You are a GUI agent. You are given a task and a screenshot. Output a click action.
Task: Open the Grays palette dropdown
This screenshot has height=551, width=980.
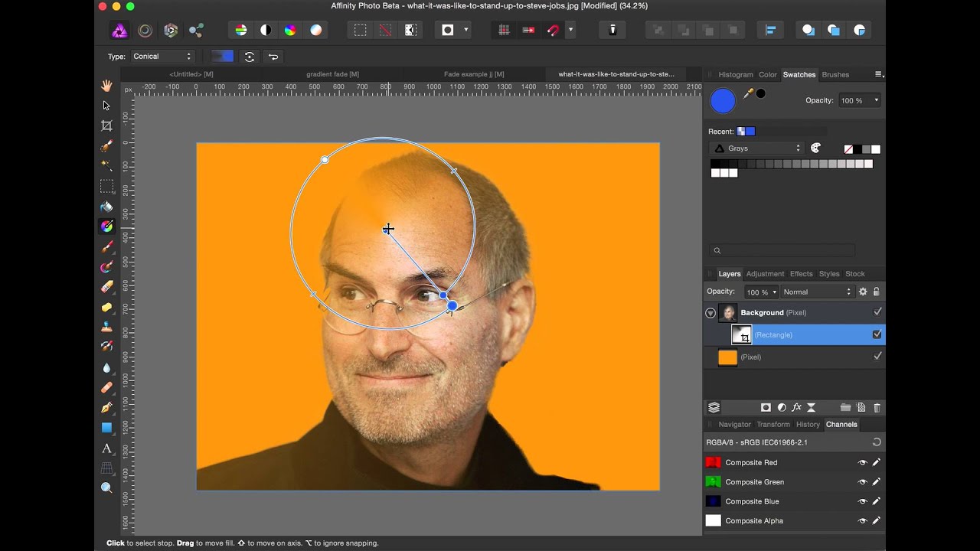point(756,148)
